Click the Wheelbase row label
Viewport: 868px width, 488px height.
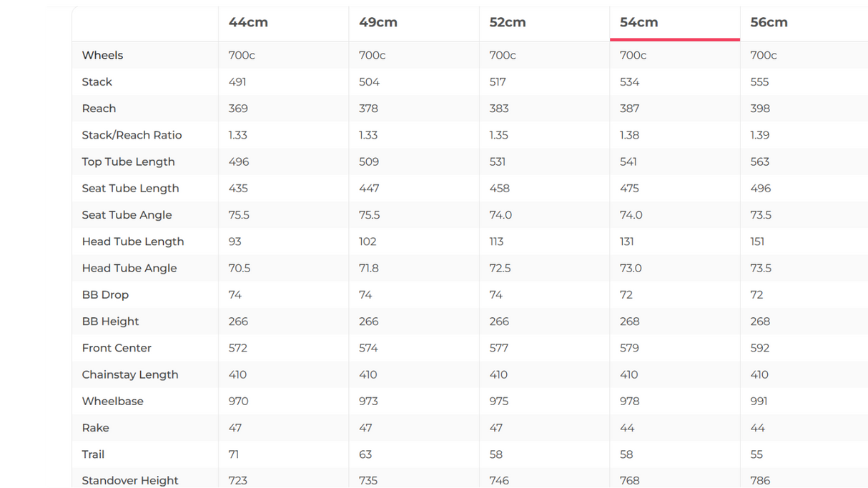click(112, 401)
